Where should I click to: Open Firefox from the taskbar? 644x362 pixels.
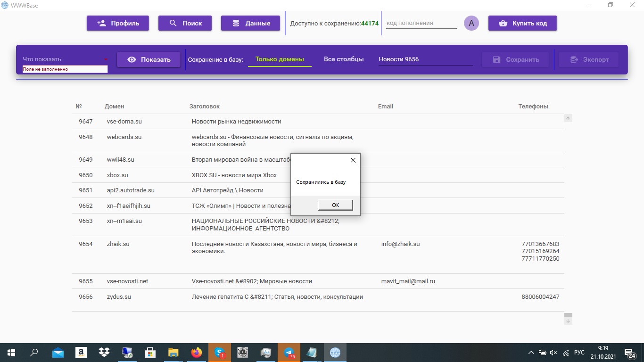(197, 353)
